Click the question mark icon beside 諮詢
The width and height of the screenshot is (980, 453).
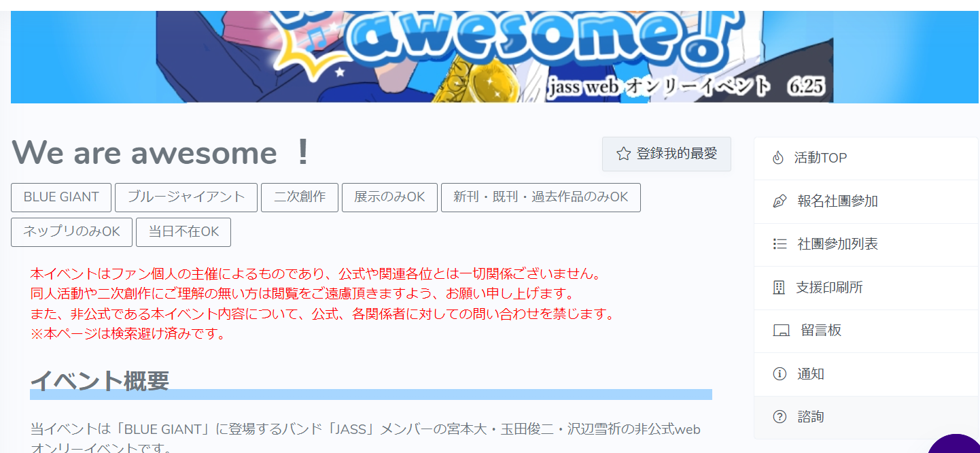point(780,417)
